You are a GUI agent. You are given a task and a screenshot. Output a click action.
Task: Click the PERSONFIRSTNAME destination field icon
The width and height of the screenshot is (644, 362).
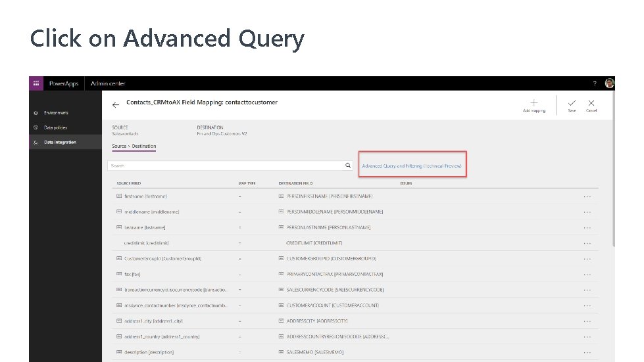coord(281,196)
